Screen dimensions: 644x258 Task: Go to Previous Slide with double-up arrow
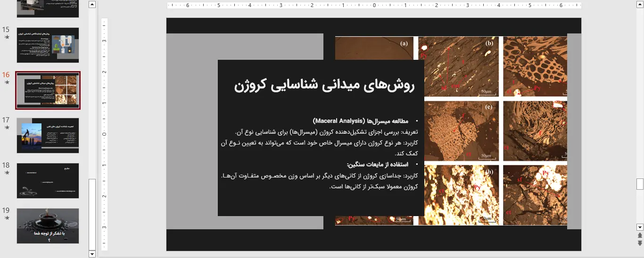tap(640, 235)
